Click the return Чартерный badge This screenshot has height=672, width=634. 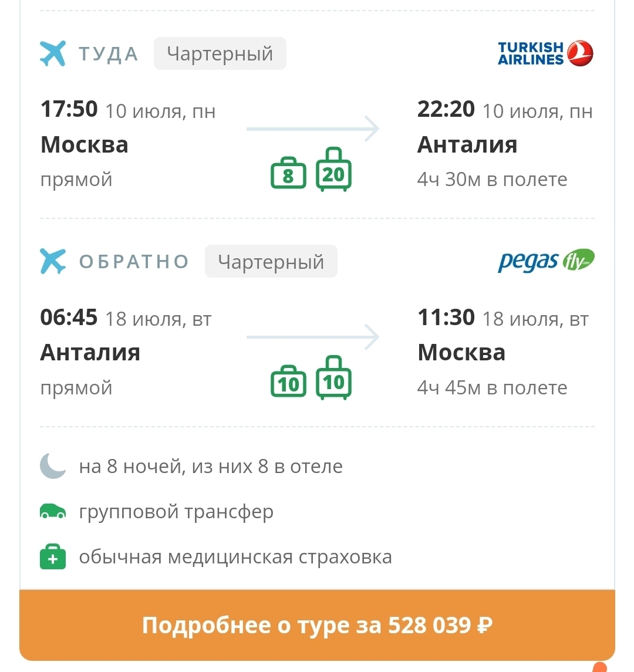coord(271,261)
